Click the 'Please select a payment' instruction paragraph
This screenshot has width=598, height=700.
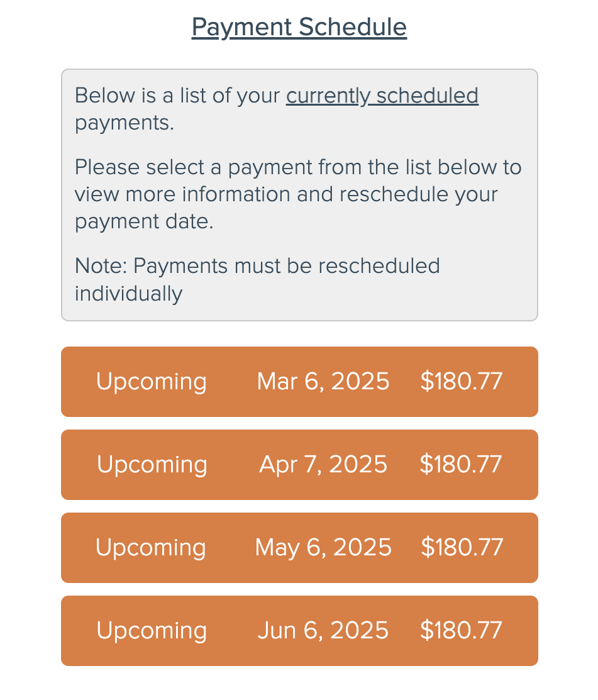(298, 194)
